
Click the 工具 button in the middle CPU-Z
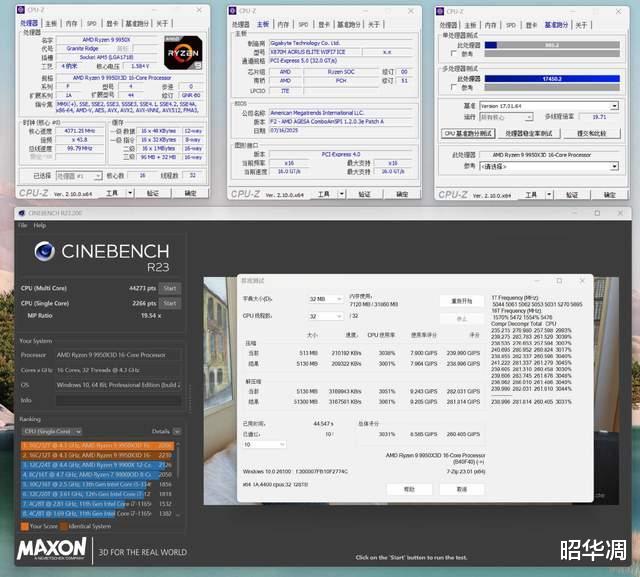click(324, 194)
